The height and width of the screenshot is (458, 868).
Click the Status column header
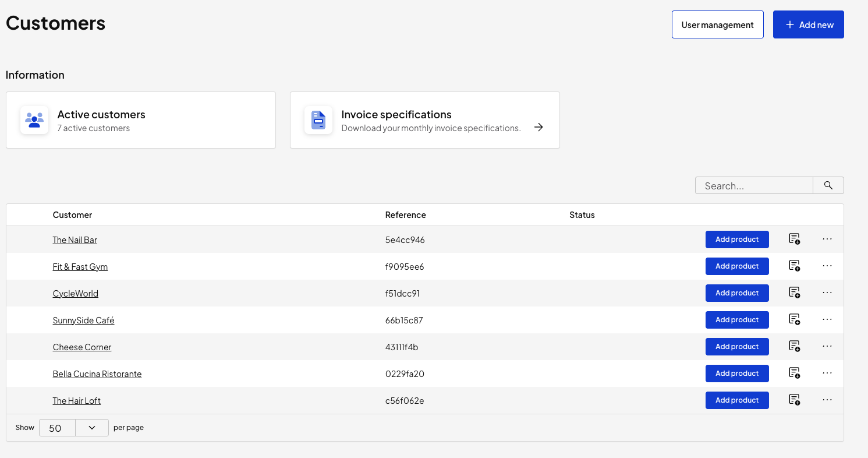tap(582, 214)
